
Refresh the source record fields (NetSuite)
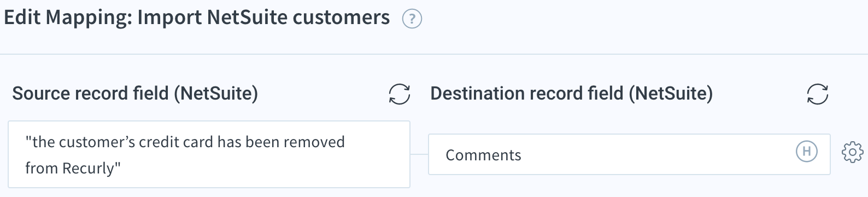(400, 94)
